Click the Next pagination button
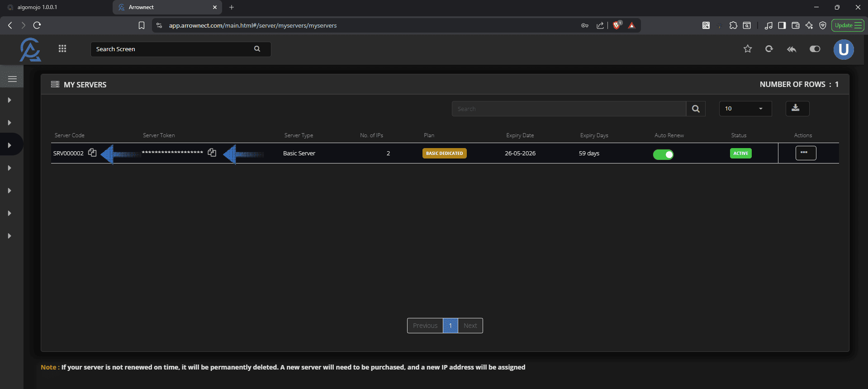This screenshot has height=389, width=868. [470, 326]
